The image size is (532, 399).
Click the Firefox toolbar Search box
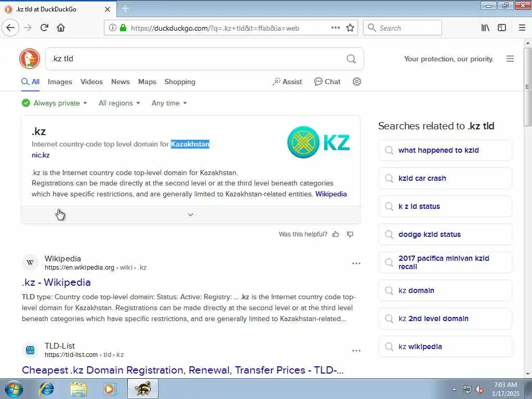(x=403, y=28)
